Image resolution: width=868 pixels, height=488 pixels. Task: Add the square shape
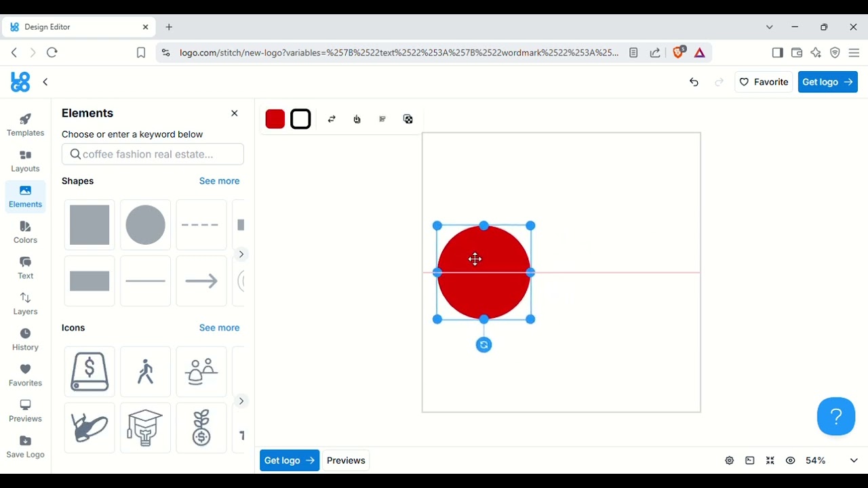[x=90, y=224]
